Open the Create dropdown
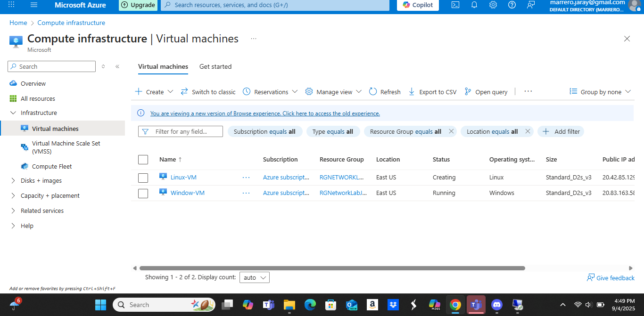Screen dimensions: 644x316 154,92
